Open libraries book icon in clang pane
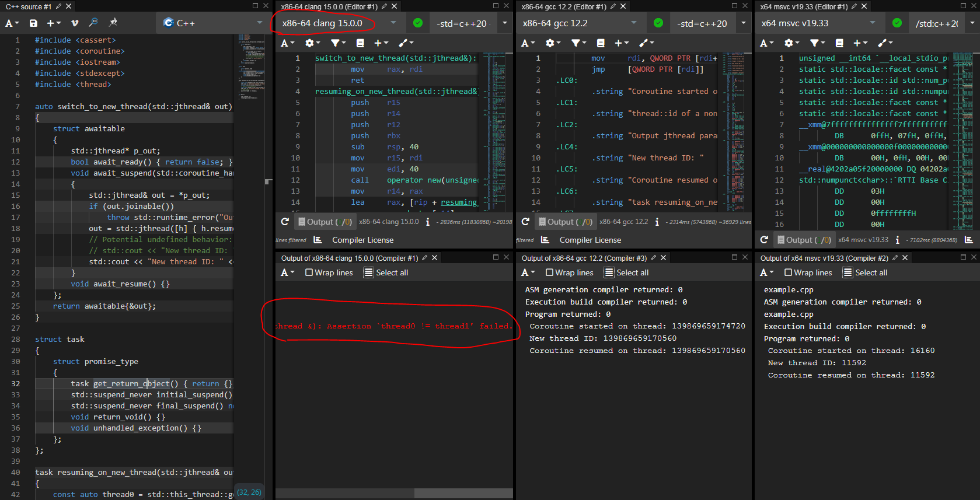The width and height of the screenshot is (980, 500). (x=360, y=43)
